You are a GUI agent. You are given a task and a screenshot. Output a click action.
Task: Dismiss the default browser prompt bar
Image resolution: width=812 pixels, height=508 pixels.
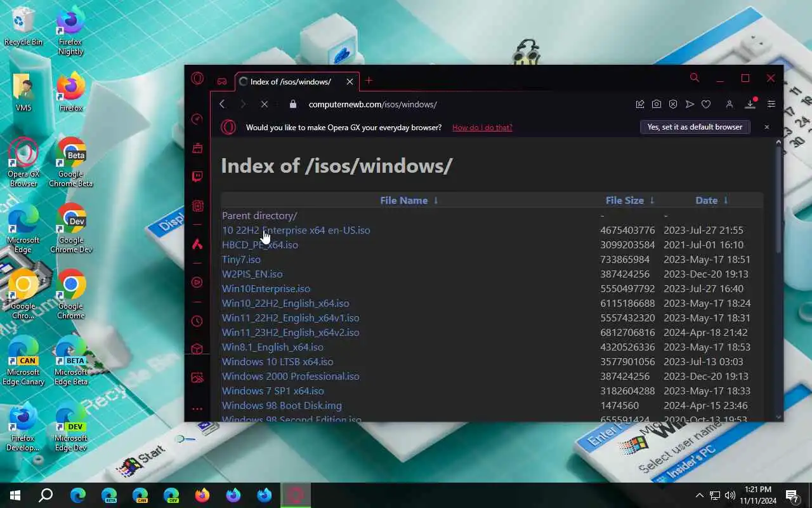point(766,127)
